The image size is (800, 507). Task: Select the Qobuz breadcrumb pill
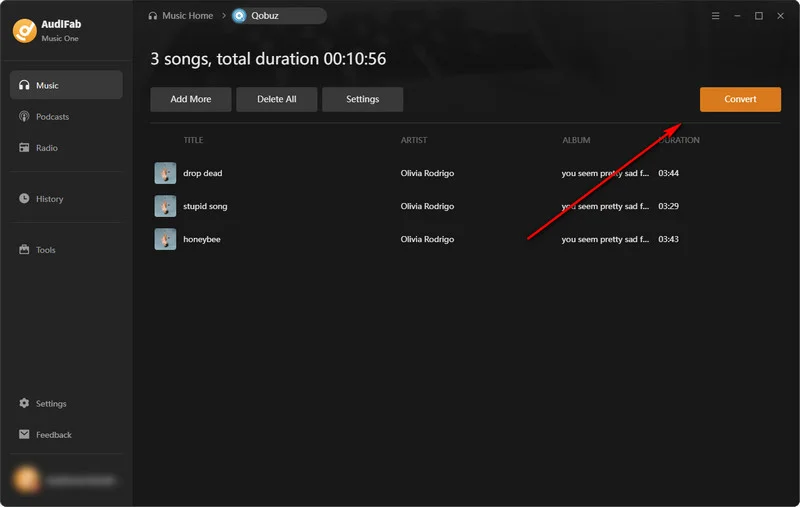click(x=279, y=16)
